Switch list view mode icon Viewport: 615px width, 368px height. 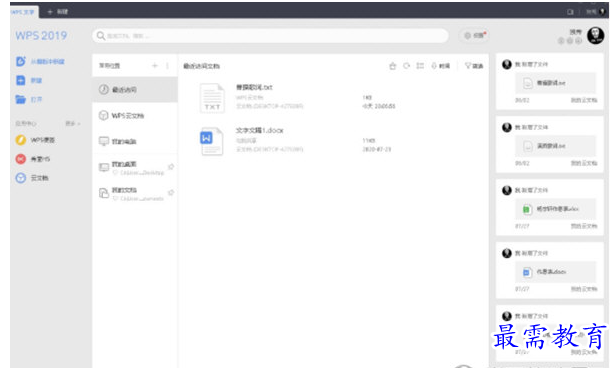420,66
